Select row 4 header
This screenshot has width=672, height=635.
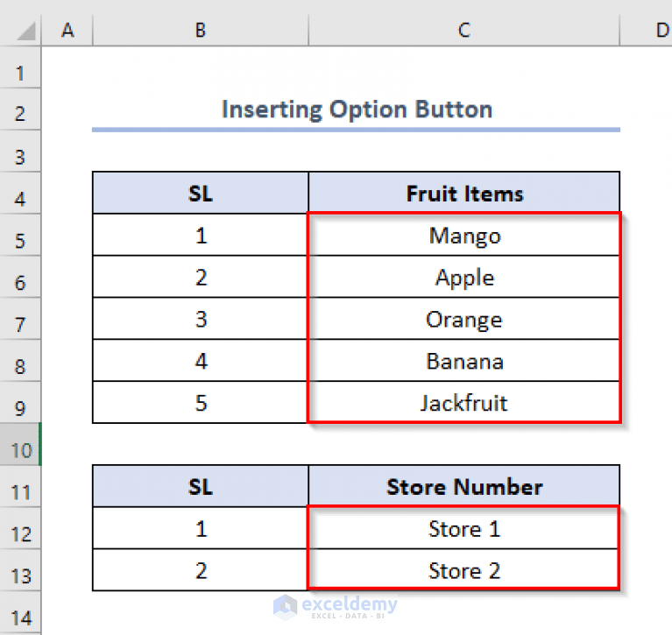click(x=20, y=194)
